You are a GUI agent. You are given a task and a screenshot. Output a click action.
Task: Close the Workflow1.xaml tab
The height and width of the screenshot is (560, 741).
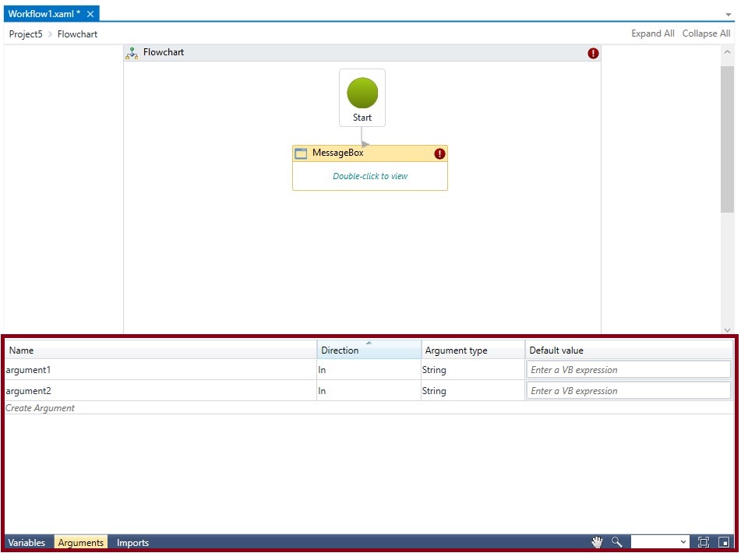(x=90, y=14)
